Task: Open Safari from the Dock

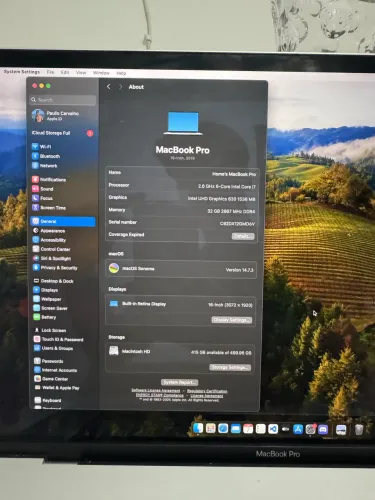Action: pyautogui.click(x=223, y=428)
